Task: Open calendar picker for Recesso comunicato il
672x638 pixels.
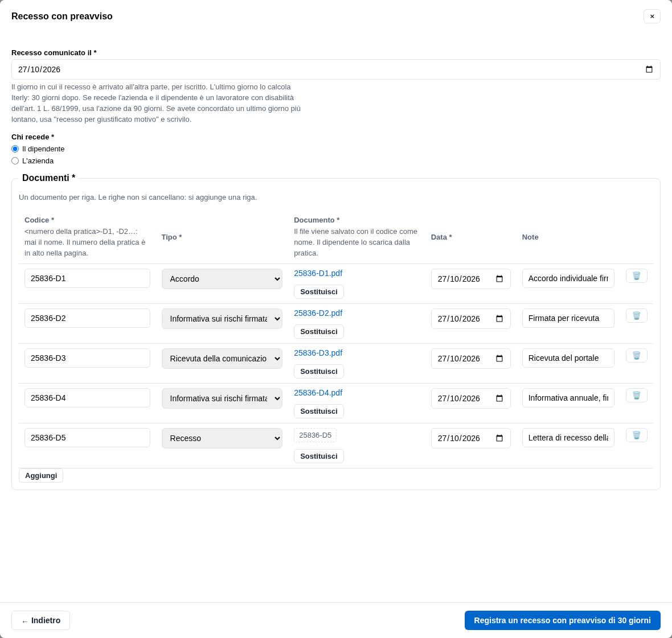Action: click(x=649, y=69)
